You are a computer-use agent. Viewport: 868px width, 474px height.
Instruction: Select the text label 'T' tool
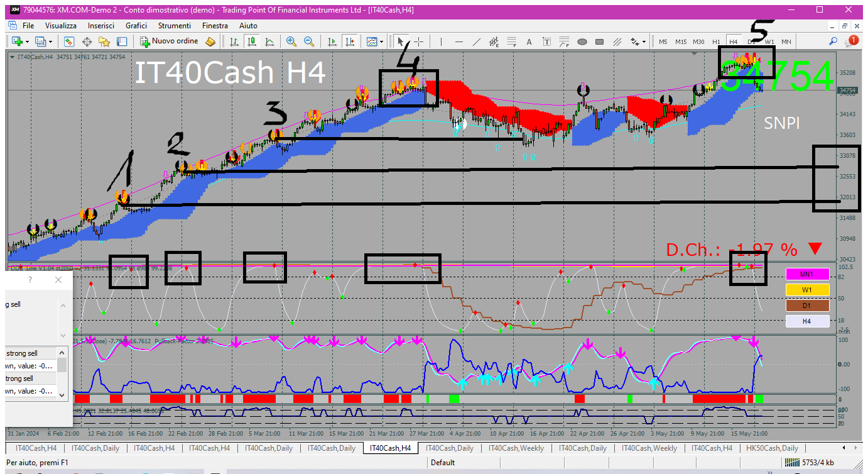coord(546,41)
